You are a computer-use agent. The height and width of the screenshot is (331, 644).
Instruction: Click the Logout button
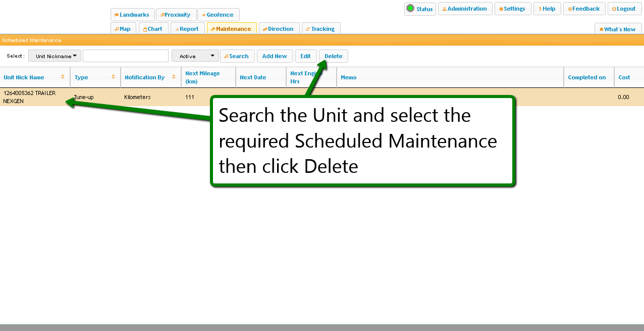(624, 9)
